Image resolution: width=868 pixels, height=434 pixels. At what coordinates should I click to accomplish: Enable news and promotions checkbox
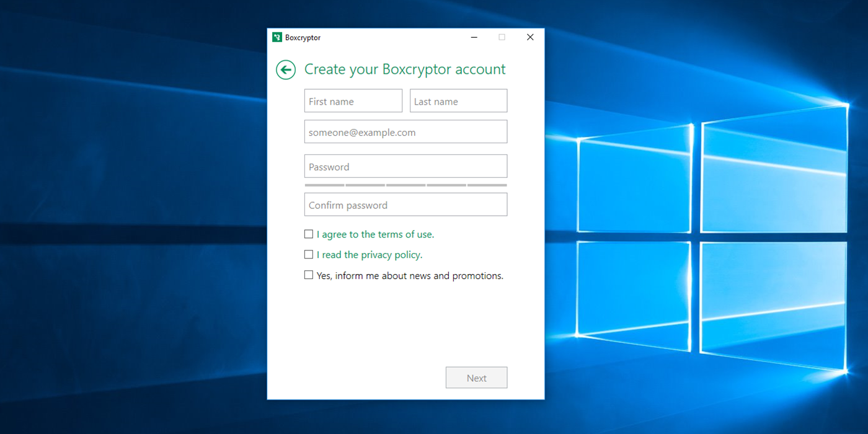[309, 275]
